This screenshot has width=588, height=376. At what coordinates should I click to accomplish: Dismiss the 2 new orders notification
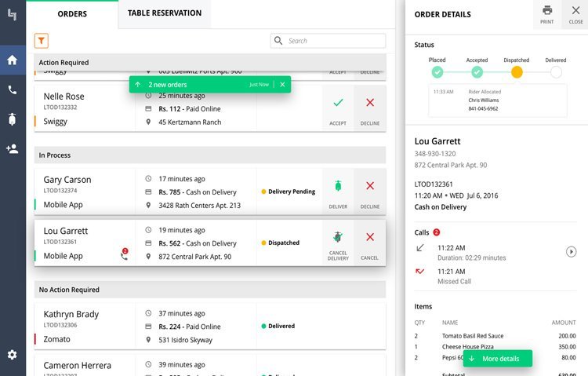point(282,85)
